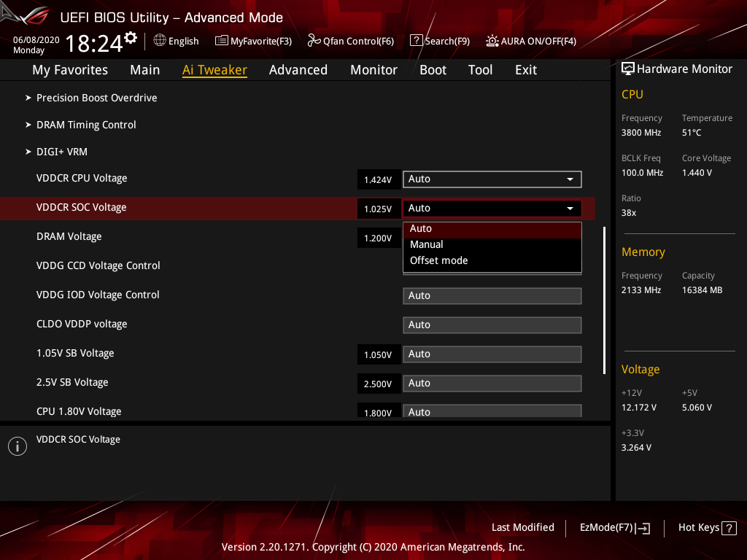Click the 1.05V SB Voltage Auto field
Image resolution: width=747 pixels, height=560 pixels.
click(492, 354)
